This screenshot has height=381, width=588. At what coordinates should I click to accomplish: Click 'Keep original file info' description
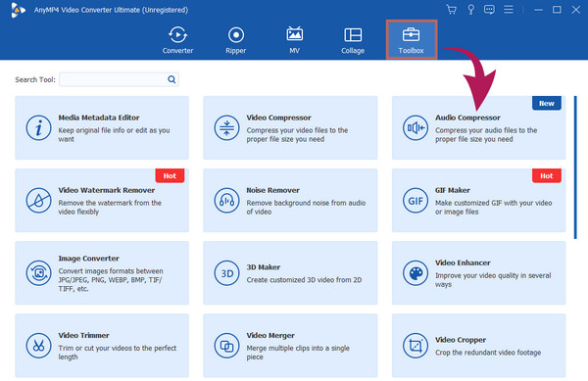pos(114,134)
